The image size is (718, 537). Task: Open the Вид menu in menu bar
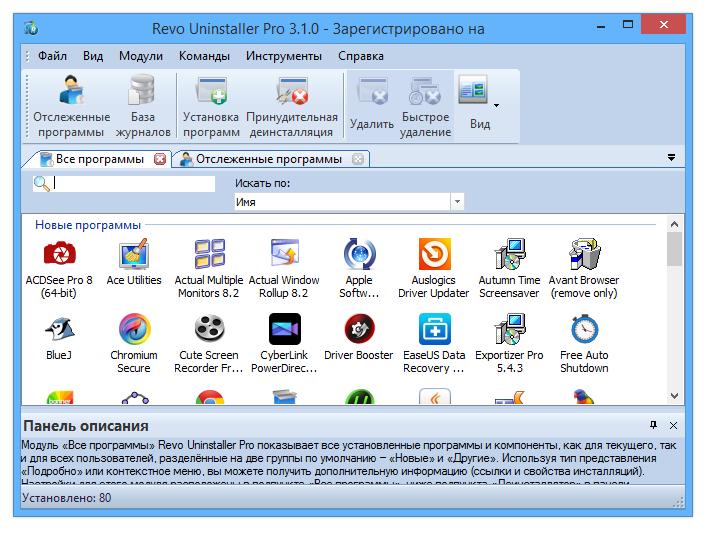point(93,56)
